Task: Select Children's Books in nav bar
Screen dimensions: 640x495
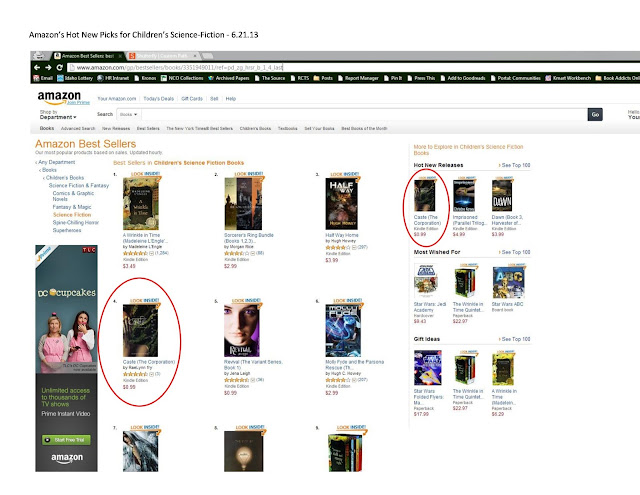Action: point(255,129)
